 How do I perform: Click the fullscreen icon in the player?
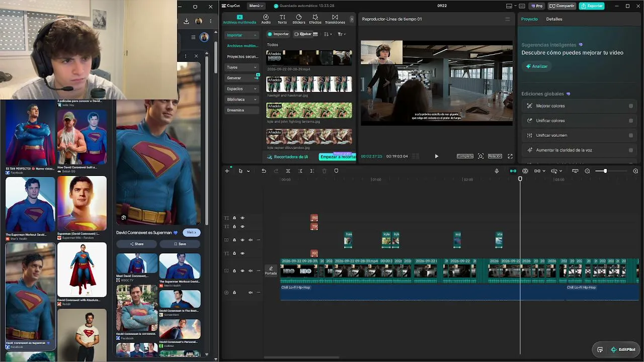510,156
